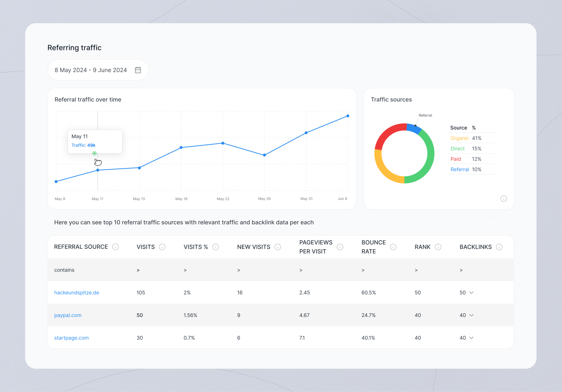Click the Visits column info icon

pos(162,247)
